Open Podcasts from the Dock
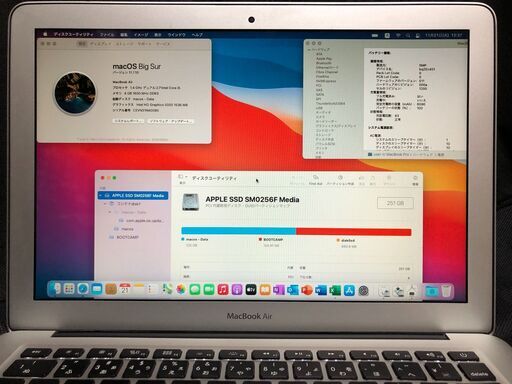The height and width of the screenshot is (384, 512). point(237,290)
